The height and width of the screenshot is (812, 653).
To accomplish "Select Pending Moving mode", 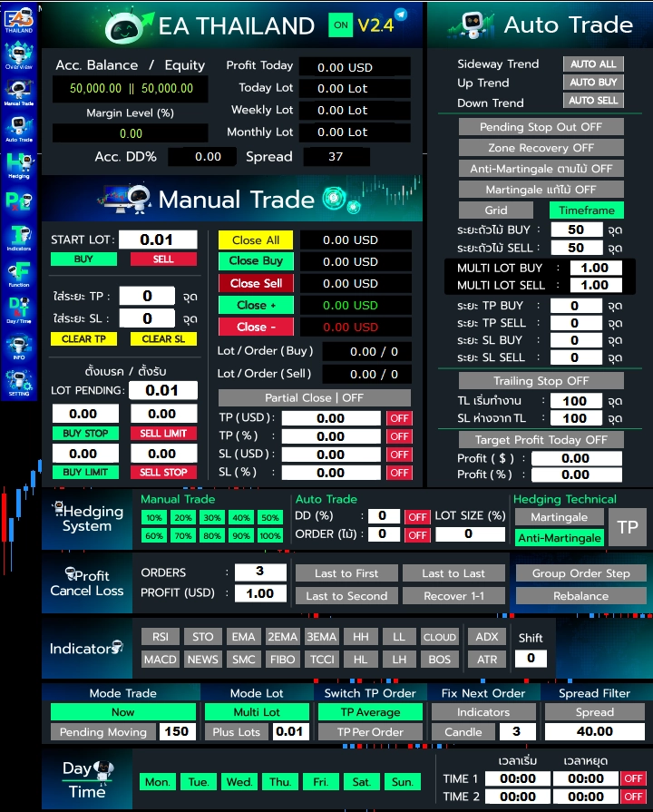I will pos(103,732).
